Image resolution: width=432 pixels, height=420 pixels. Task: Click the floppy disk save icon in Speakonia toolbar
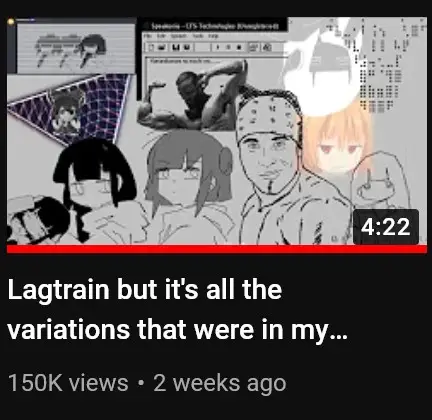[x=175, y=47]
